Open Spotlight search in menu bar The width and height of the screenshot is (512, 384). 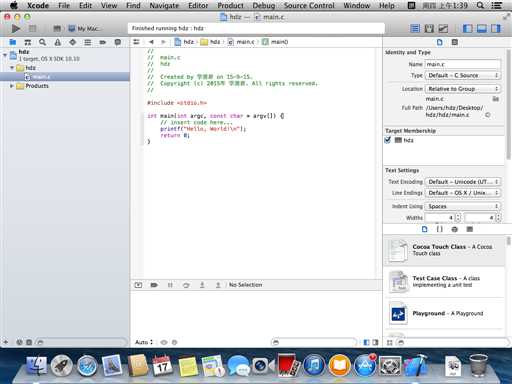point(480,5)
